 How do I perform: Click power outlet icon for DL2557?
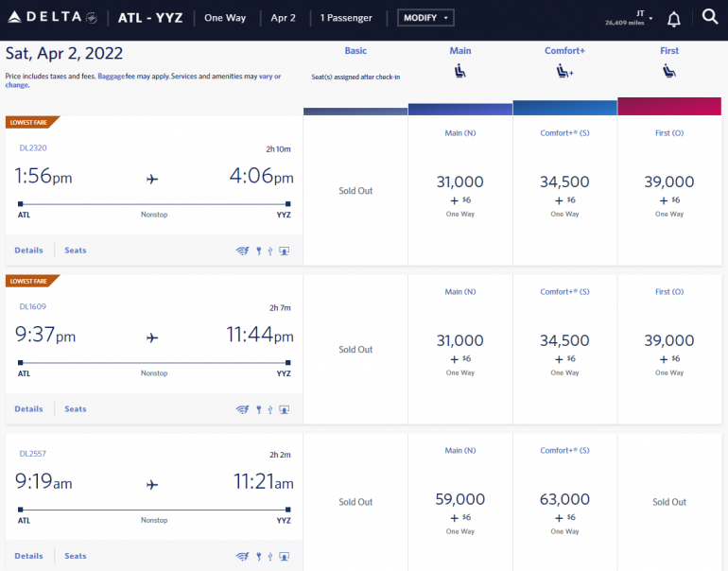(257, 557)
